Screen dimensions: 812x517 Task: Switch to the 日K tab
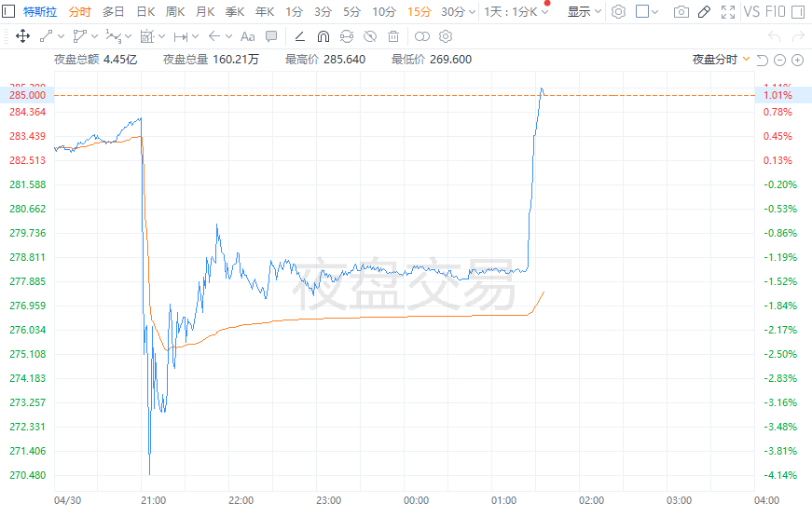point(146,11)
